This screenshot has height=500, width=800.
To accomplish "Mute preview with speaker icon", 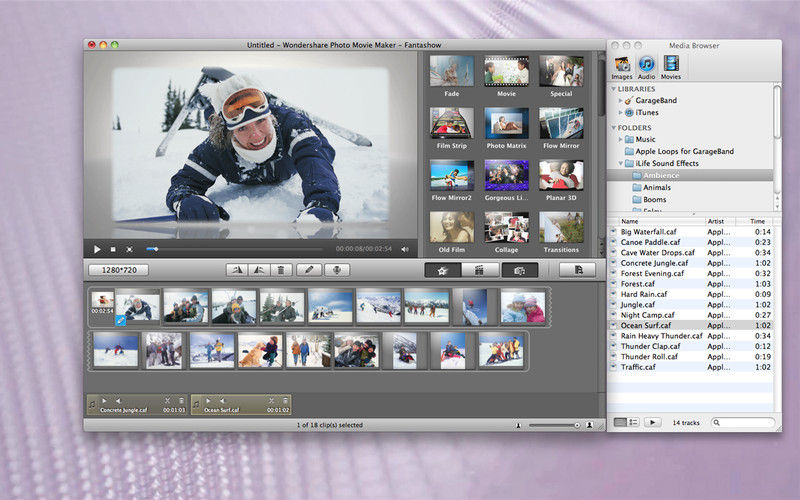I will pyautogui.click(x=405, y=249).
